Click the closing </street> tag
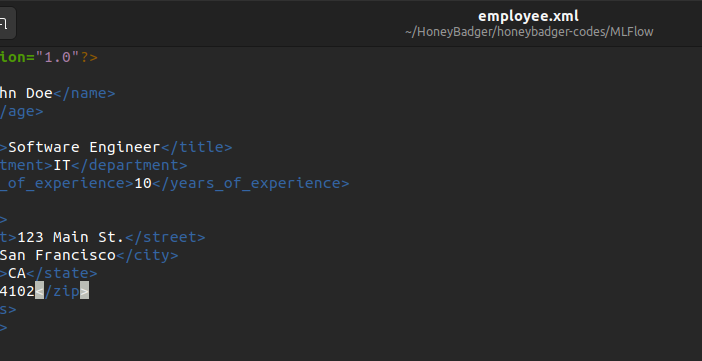The width and height of the screenshot is (702, 361). [165, 237]
